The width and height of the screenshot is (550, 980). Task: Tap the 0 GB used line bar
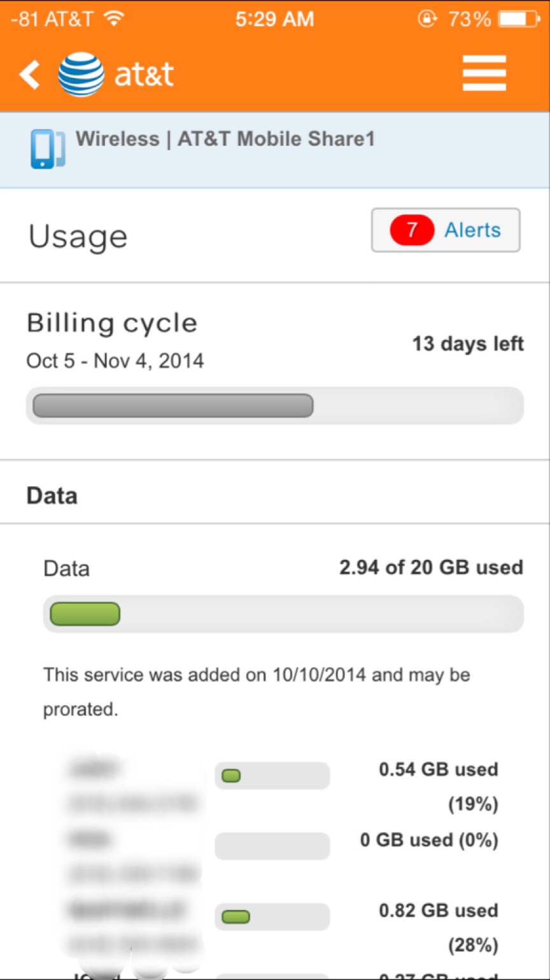click(x=272, y=846)
